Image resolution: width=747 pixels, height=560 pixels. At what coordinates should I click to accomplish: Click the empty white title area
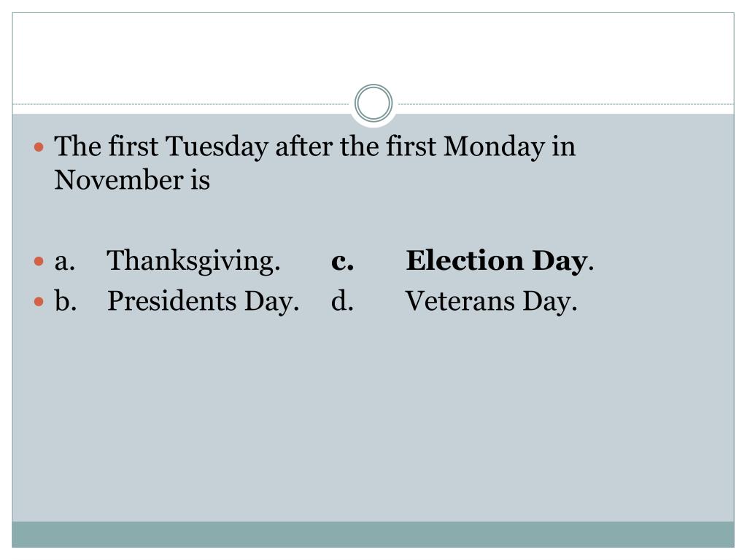pyautogui.click(x=373, y=52)
